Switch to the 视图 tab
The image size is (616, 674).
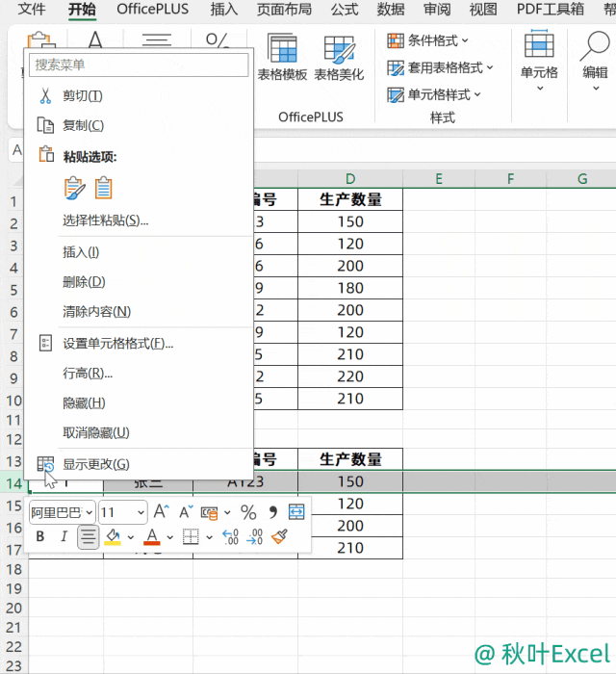tap(483, 9)
